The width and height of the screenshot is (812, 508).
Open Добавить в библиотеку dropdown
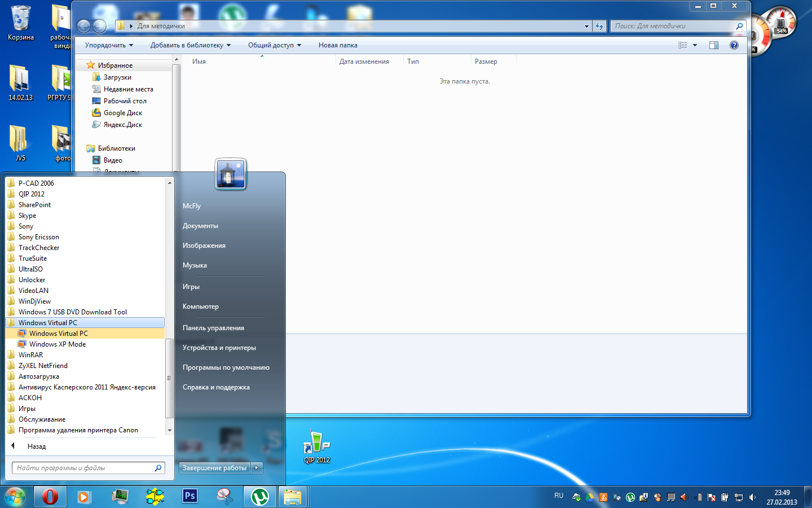click(x=191, y=45)
